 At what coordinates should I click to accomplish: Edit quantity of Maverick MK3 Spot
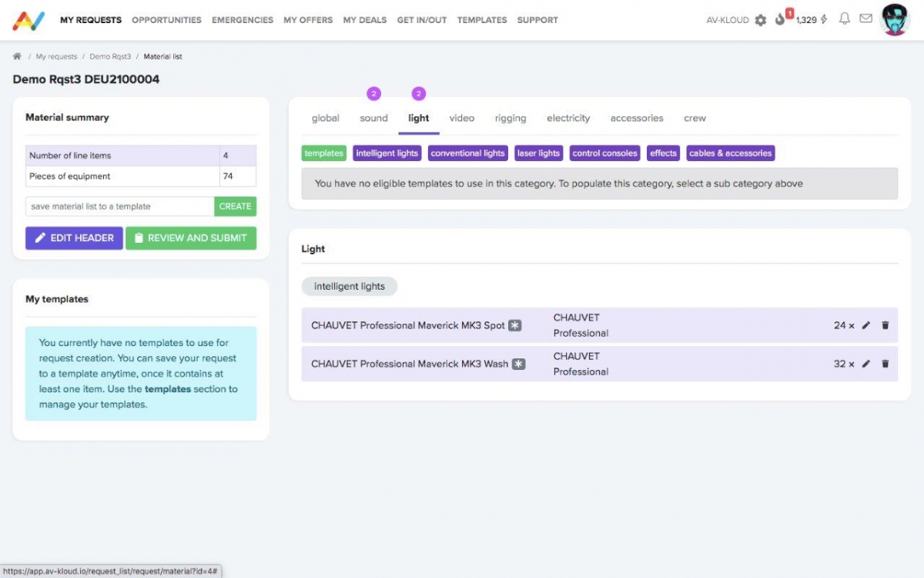tap(866, 325)
